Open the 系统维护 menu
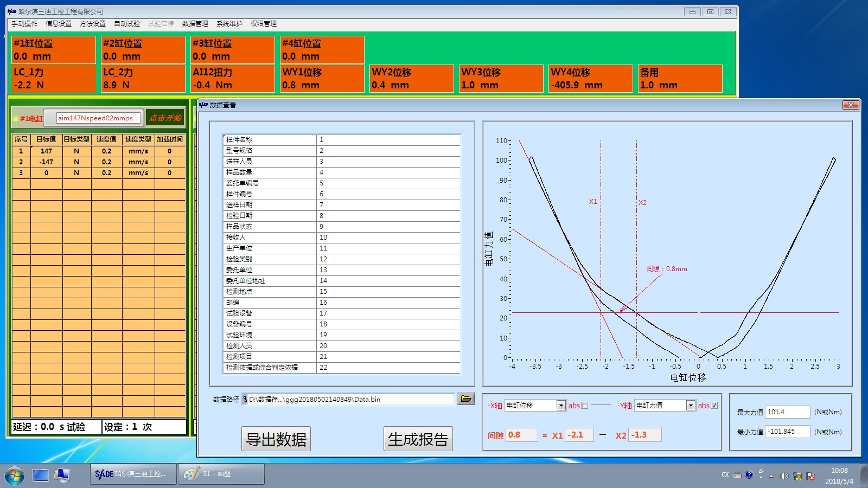Screen dimensions: 868x488 (x=229, y=24)
